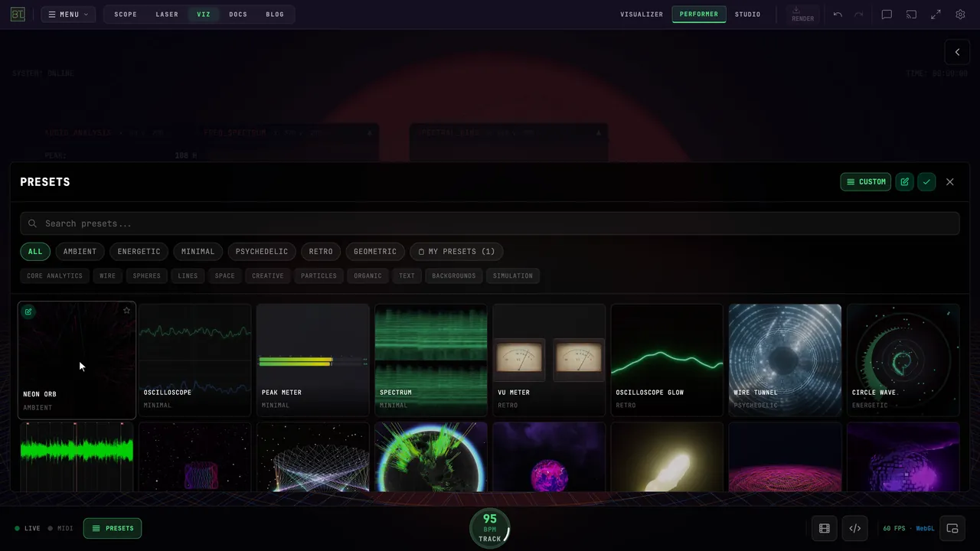Click the cast to screen icon
Viewport: 980px width, 551px height.
point(911,15)
